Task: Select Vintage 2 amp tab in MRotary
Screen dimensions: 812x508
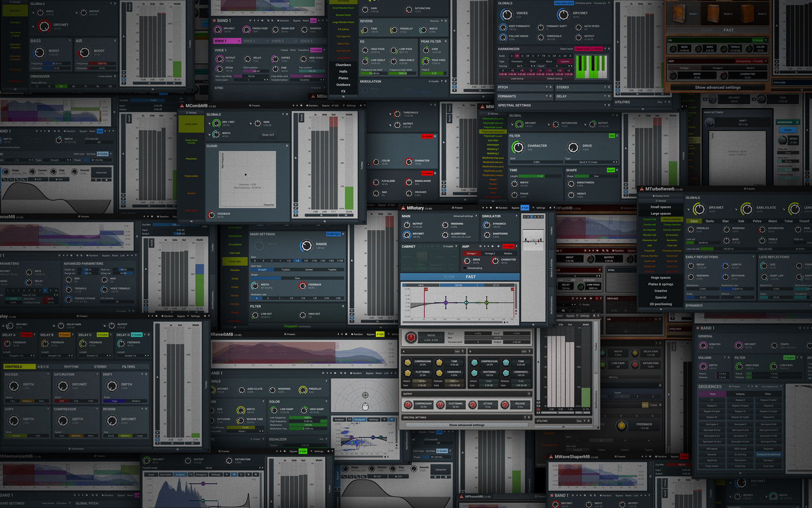Action: point(490,253)
